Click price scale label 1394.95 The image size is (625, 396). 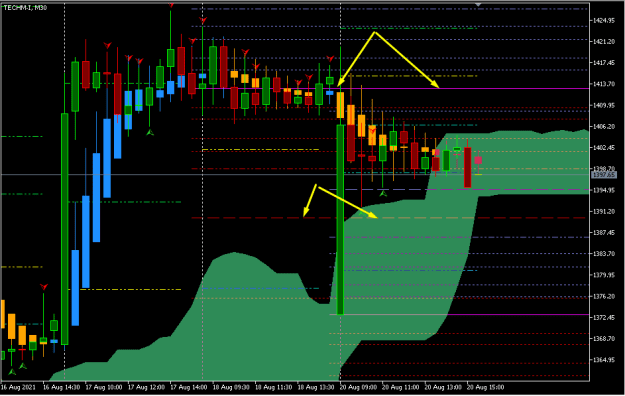[604, 190]
